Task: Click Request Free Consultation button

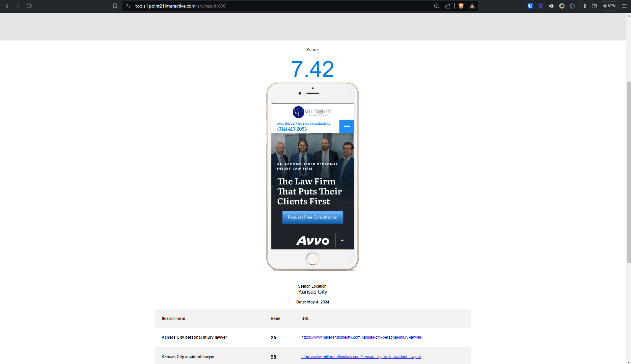Action: click(x=313, y=218)
